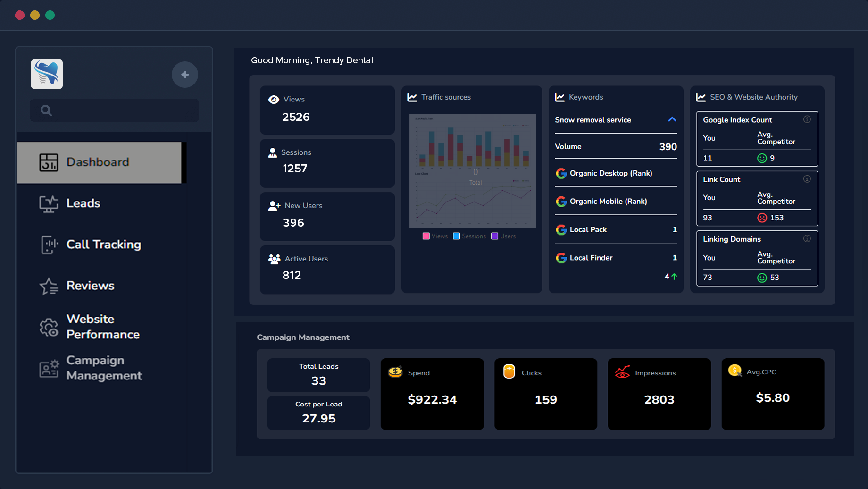Select the Total Leads 33 card
Viewport: 868px width, 489px height.
319,375
